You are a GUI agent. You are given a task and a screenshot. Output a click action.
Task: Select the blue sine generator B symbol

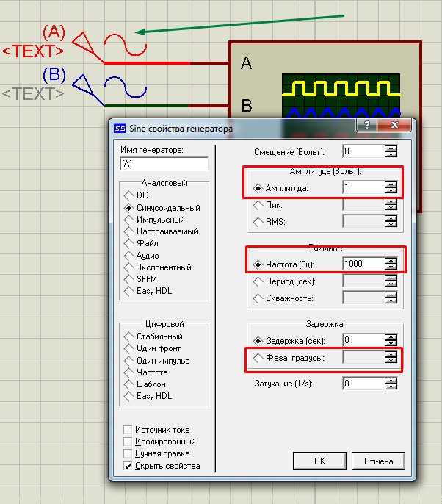(109, 90)
